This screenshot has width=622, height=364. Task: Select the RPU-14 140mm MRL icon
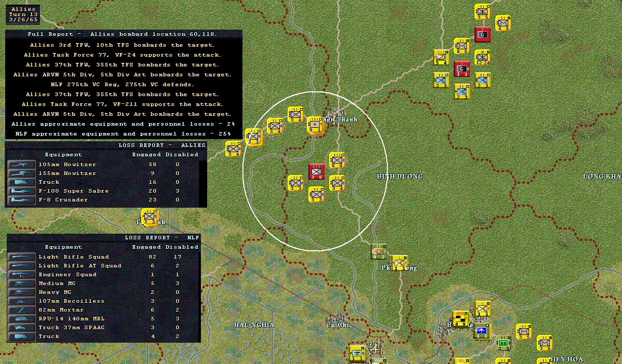21,318
